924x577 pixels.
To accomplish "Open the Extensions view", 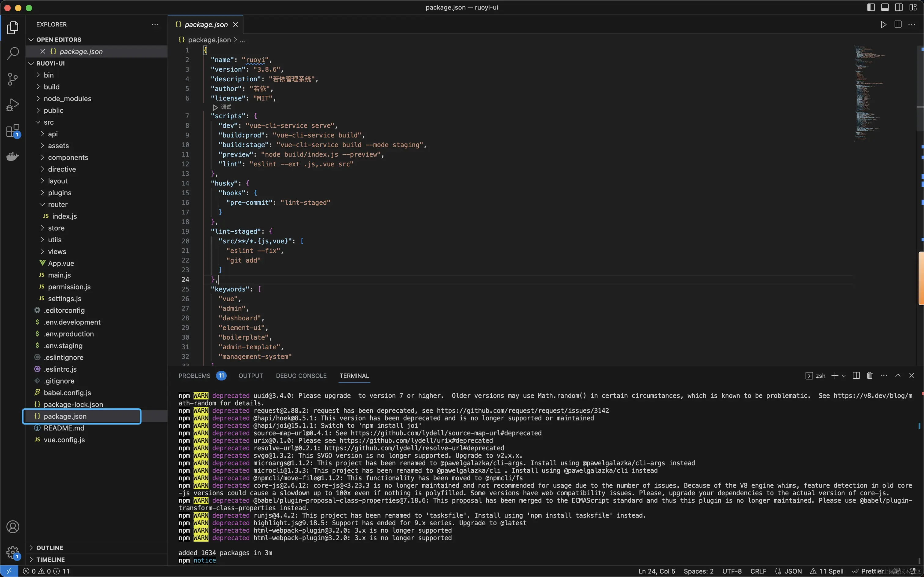I will point(13,131).
